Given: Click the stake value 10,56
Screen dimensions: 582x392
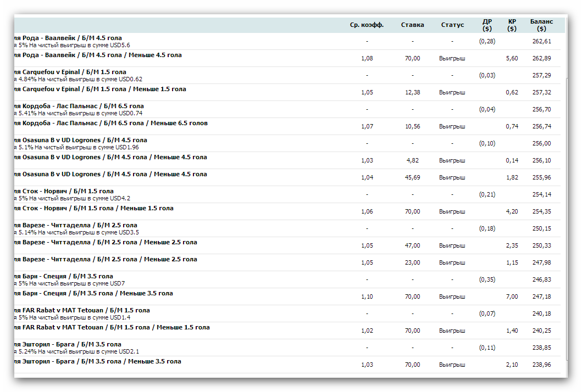Looking at the screenshot, I should pyautogui.click(x=412, y=126).
